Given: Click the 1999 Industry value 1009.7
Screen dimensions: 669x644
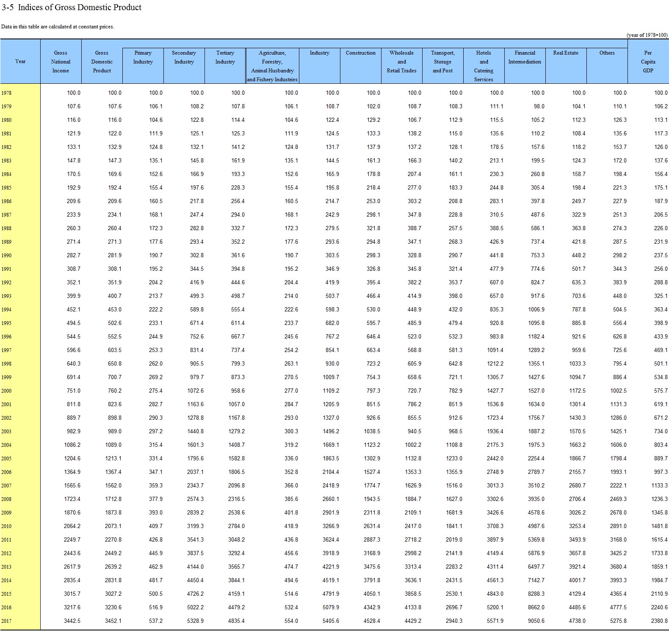Looking at the screenshot, I should [331, 377].
